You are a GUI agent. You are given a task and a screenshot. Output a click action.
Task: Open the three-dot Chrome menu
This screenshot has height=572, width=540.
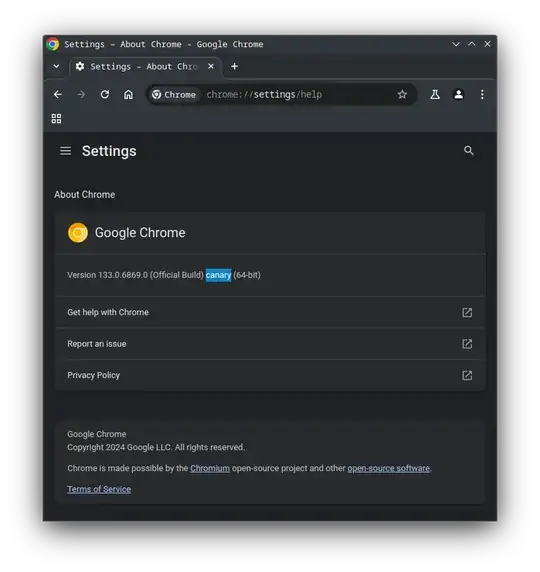point(482,95)
